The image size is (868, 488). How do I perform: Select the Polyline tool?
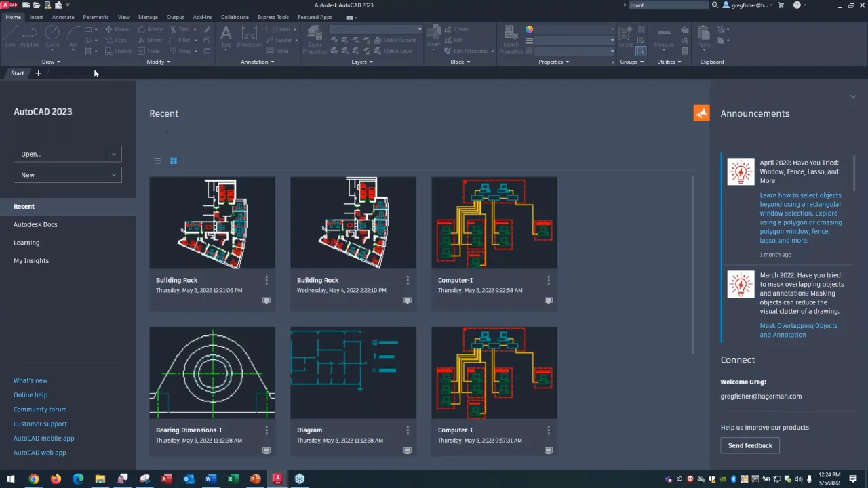tap(30, 37)
